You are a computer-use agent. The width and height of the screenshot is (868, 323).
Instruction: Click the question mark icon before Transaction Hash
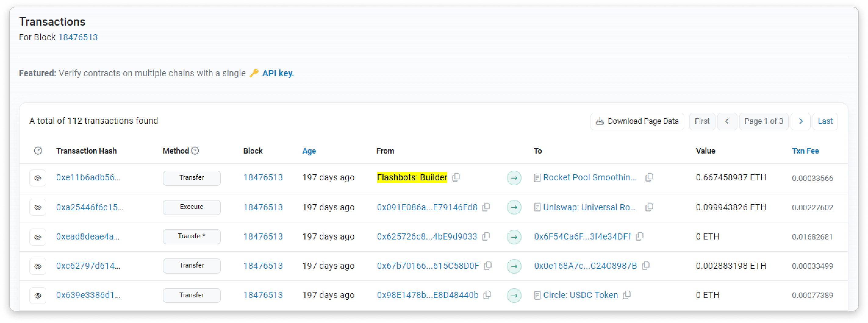(38, 151)
